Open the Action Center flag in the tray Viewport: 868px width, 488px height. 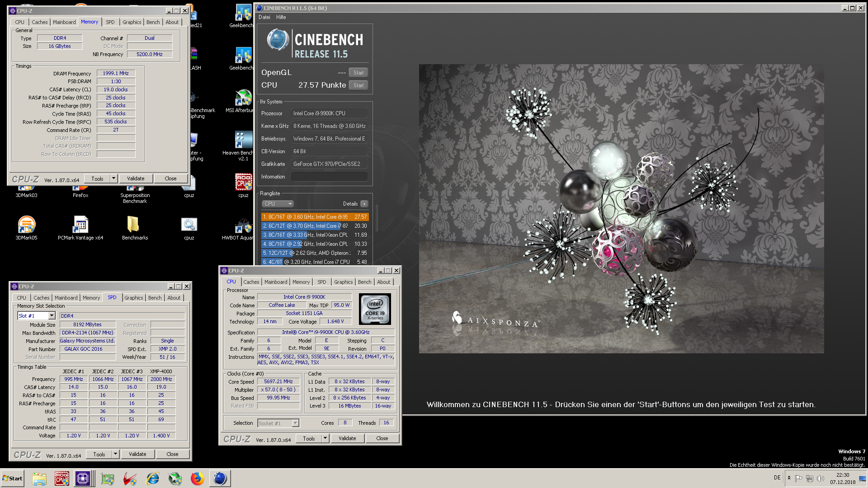tap(799, 478)
